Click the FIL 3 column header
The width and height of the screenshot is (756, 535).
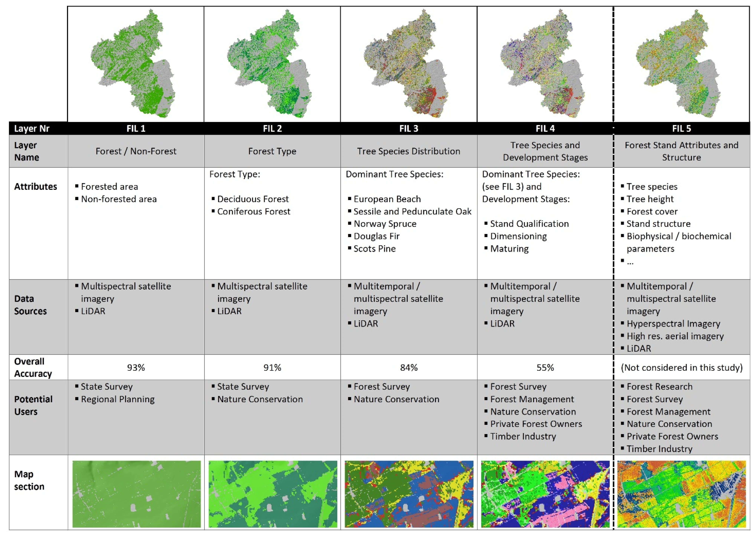coord(409,128)
